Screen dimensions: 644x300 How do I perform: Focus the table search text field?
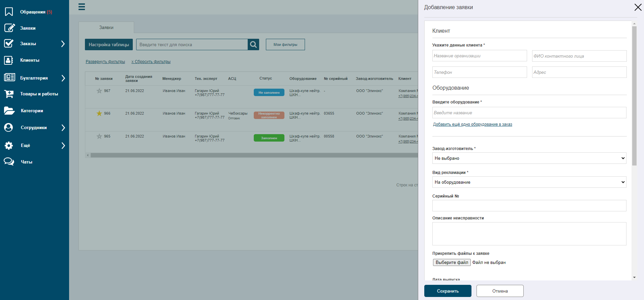point(192,44)
